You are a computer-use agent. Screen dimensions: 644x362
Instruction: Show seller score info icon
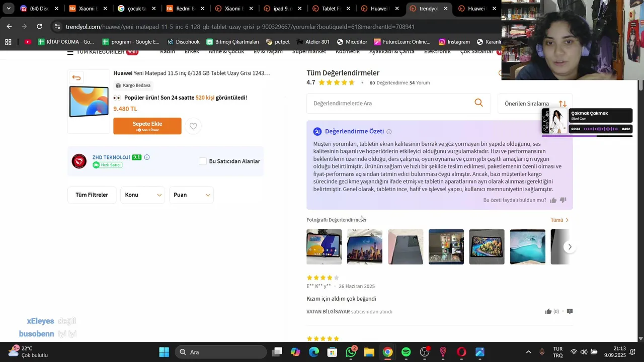pyautogui.click(x=147, y=157)
